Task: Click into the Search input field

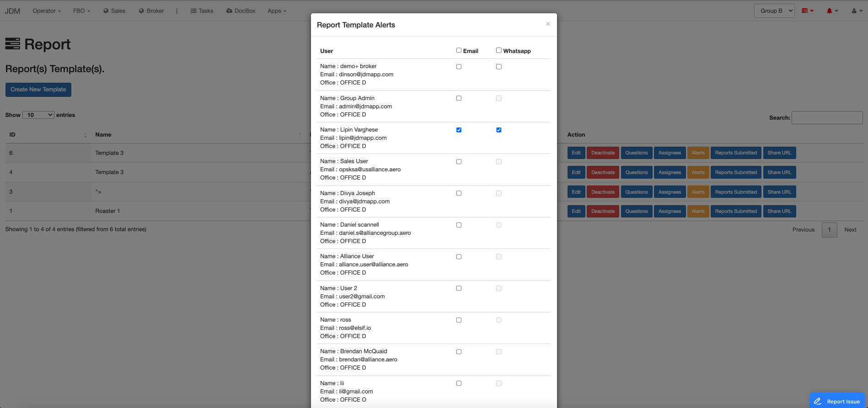Action: pos(827,118)
